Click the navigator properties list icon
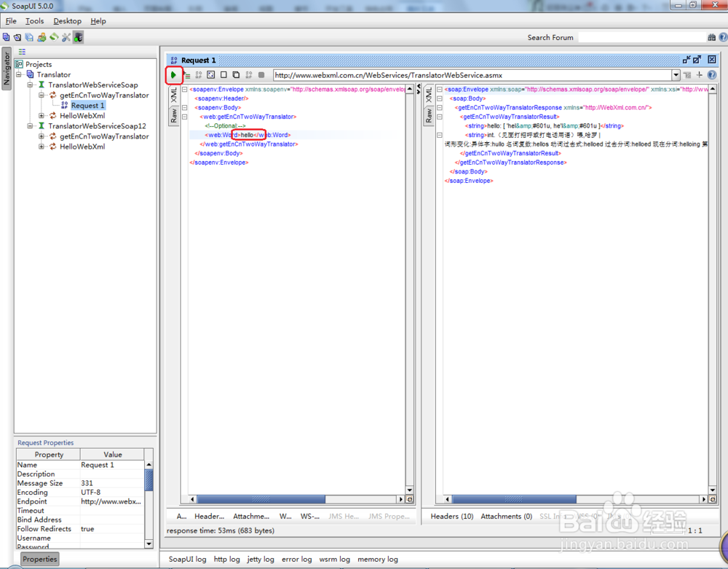This screenshot has width=728, height=569. (22, 52)
